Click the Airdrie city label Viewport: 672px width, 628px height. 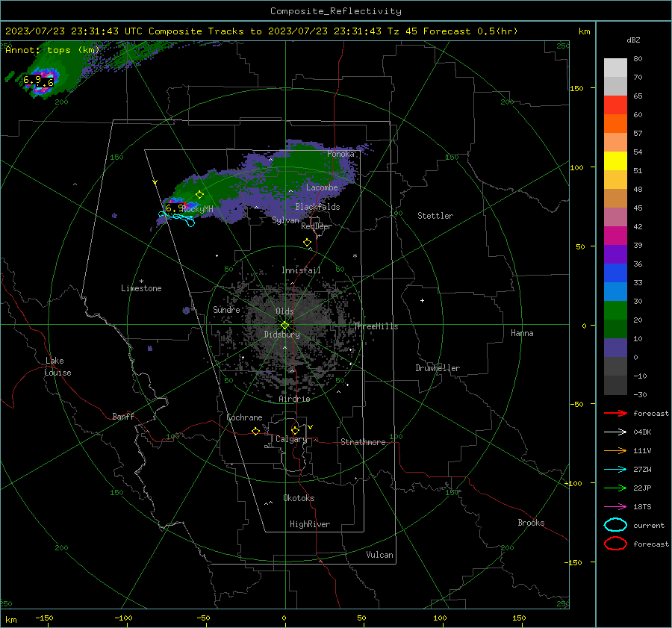pyautogui.click(x=294, y=399)
